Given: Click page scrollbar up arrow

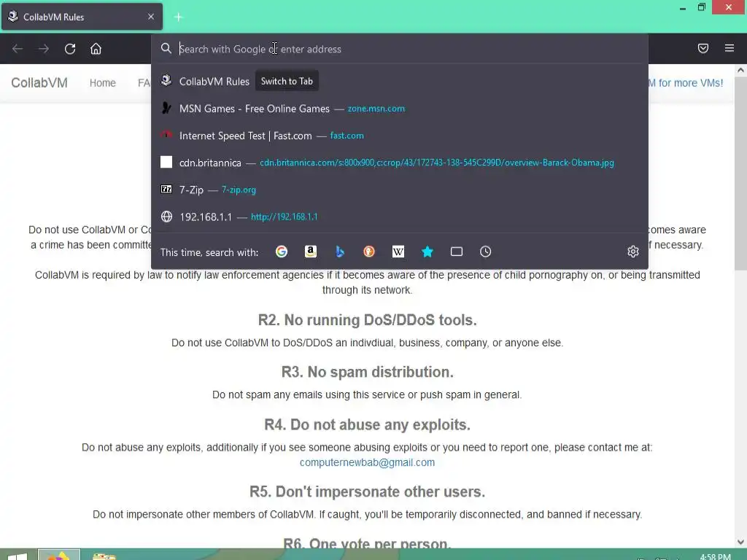Looking at the screenshot, I should [x=740, y=71].
